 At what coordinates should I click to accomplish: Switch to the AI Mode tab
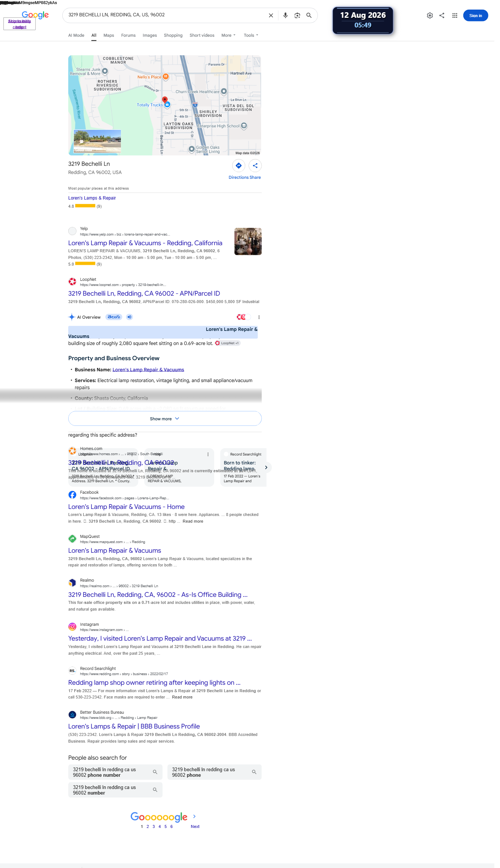[76, 35]
